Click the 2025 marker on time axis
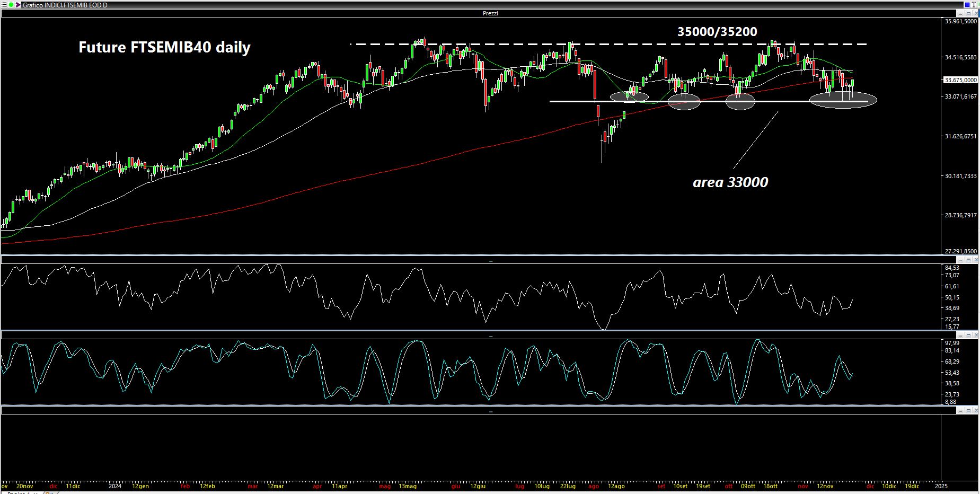This screenshot has height=494, width=980. [941, 486]
